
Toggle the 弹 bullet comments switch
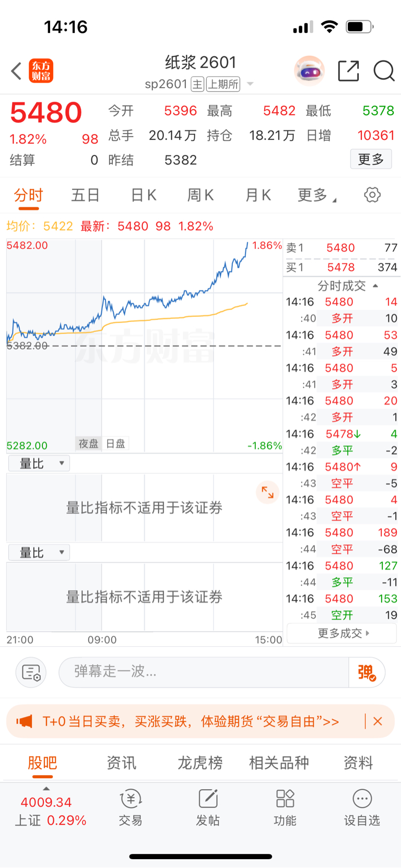367,672
